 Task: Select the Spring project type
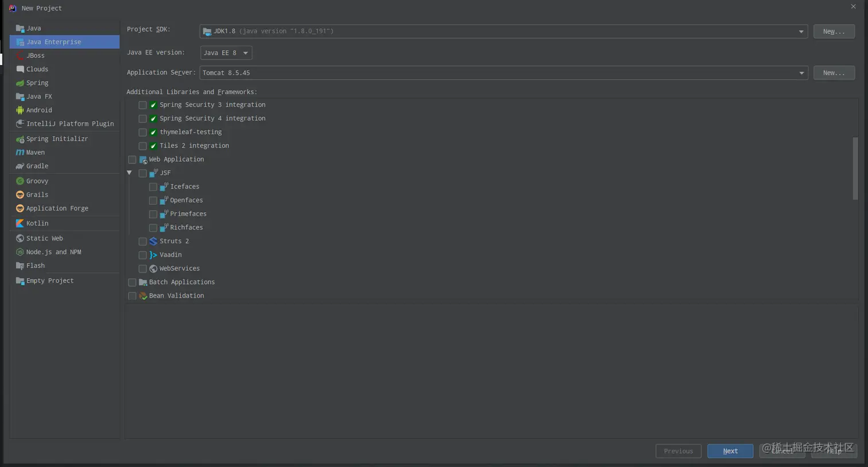(65, 83)
